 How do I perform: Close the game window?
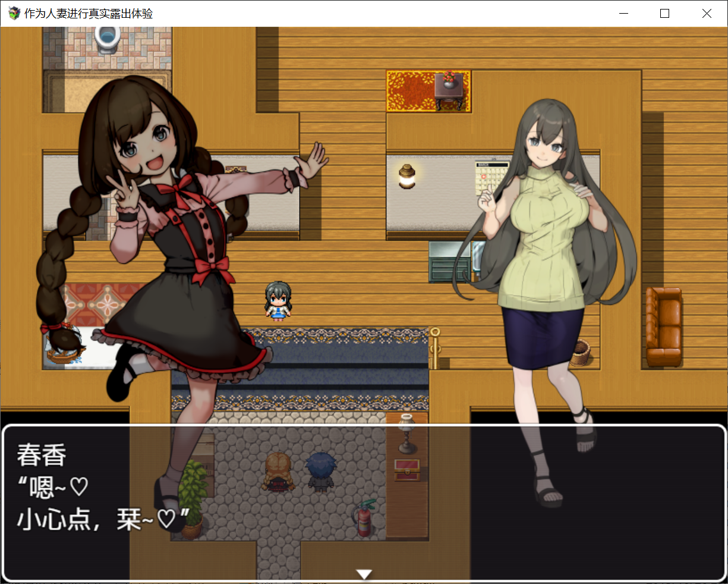pyautogui.click(x=707, y=13)
